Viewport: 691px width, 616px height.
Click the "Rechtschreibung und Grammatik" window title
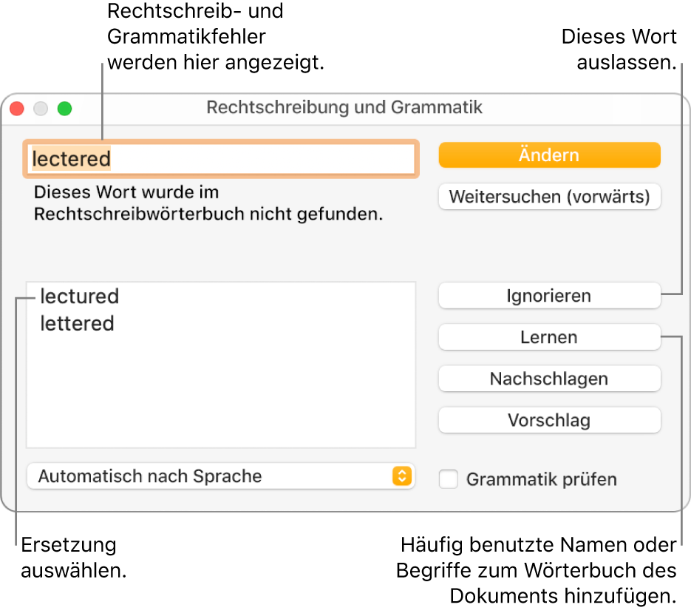344,107
